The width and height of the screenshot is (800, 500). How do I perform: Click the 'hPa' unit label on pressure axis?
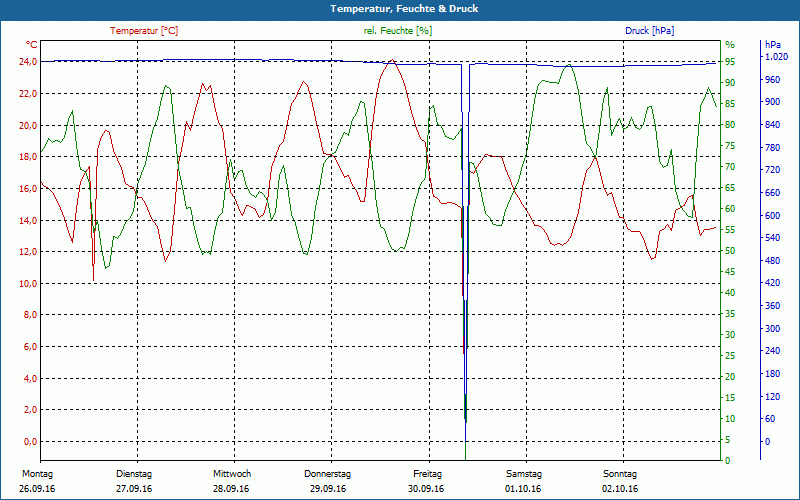(773, 45)
